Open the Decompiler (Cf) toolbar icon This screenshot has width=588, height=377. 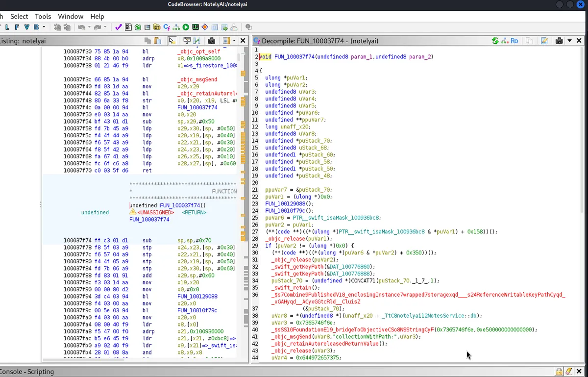coord(167,27)
